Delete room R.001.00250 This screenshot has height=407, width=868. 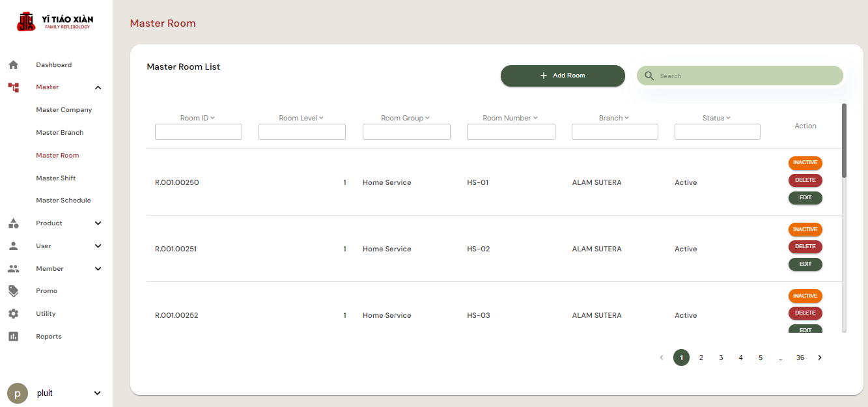coord(805,180)
